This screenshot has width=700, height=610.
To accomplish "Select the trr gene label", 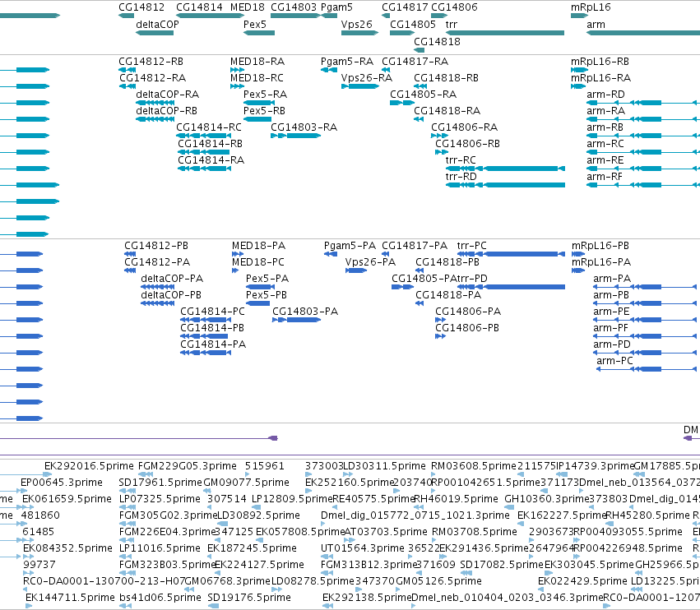I will (452, 24).
